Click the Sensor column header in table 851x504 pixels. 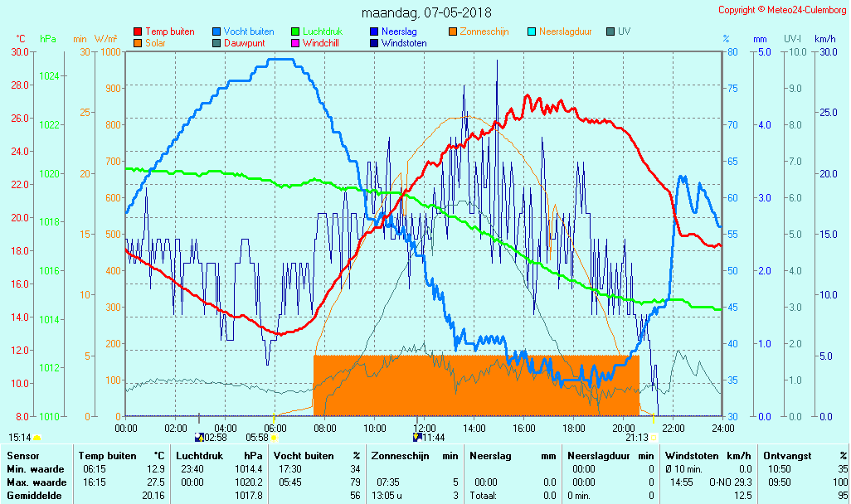click(22, 456)
